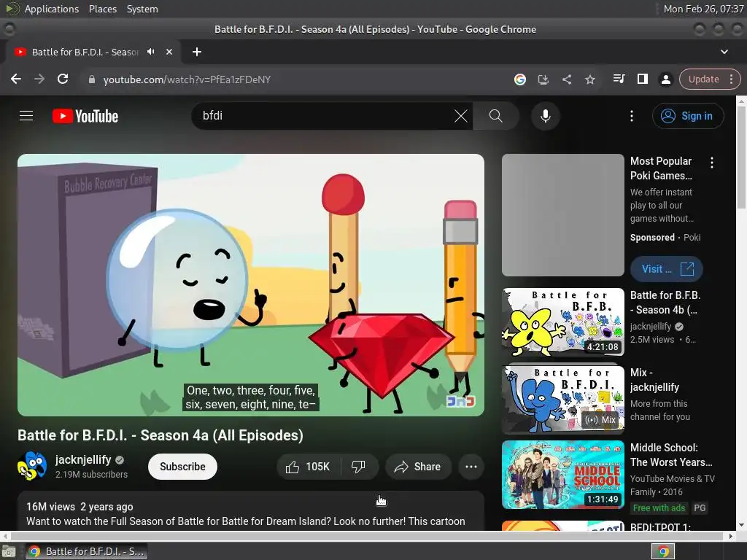The width and height of the screenshot is (747, 560).
Task: Click the install app icon in address bar
Action: (x=543, y=79)
